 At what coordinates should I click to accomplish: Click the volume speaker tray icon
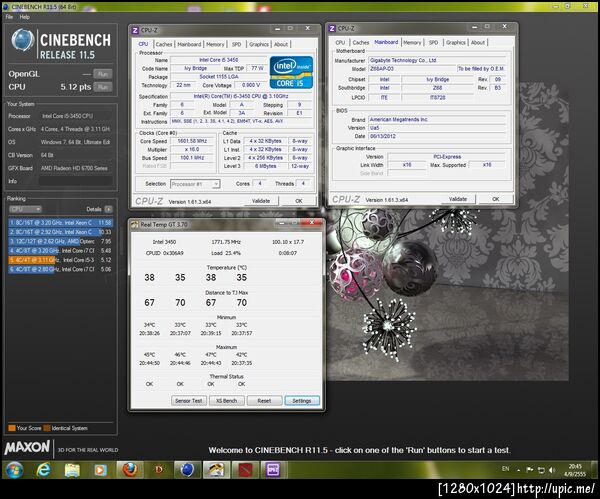(552, 470)
